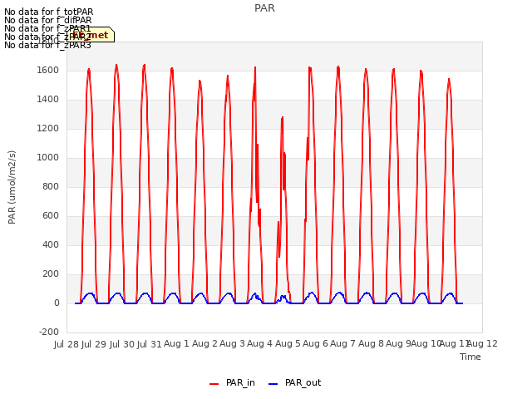The width and height of the screenshot is (532, 399).
Task: Click the Time x-axis label
Action: point(470,357)
